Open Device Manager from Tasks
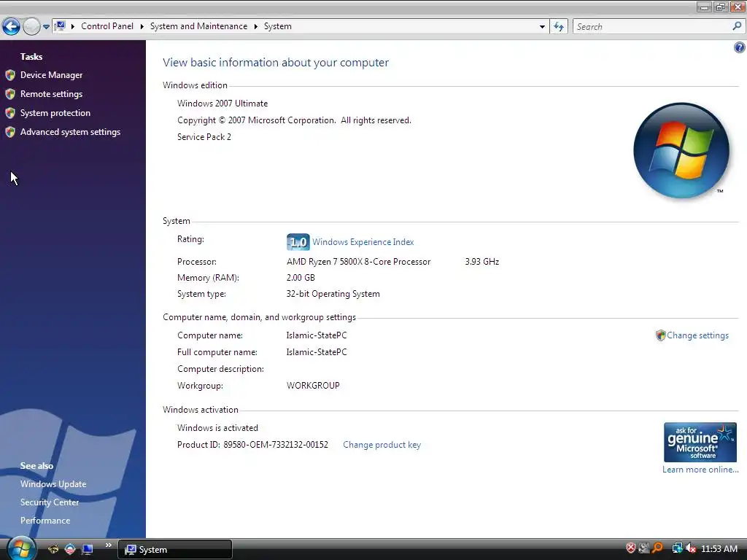This screenshot has height=560, width=747. point(52,75)
